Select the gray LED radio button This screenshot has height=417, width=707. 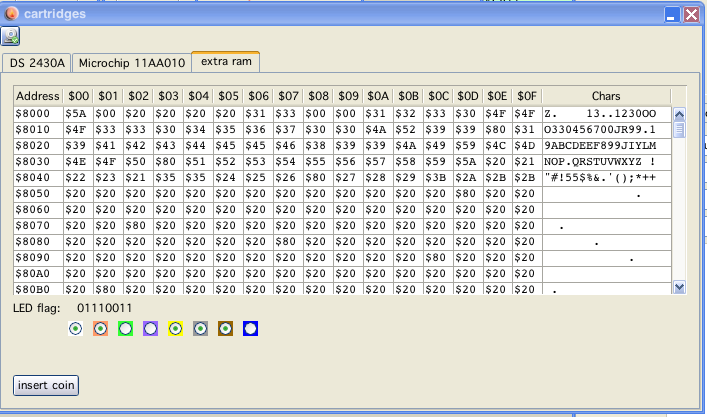pos(200,328)
